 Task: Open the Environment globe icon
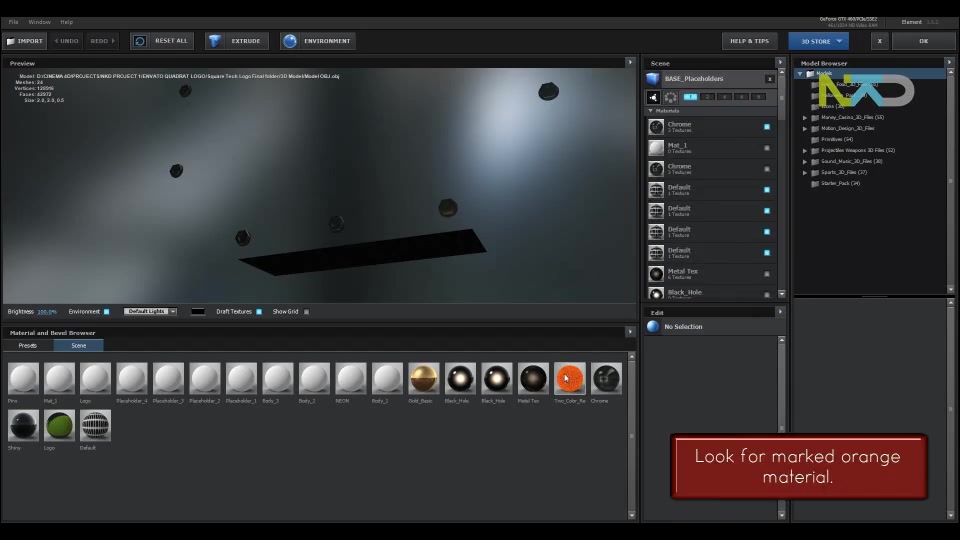pos(290,41)
